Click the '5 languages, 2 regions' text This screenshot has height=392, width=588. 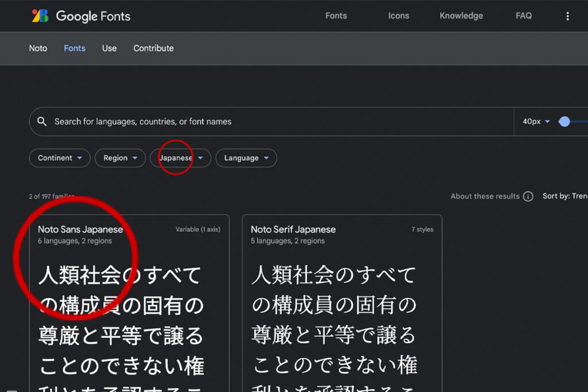(288, 241)
